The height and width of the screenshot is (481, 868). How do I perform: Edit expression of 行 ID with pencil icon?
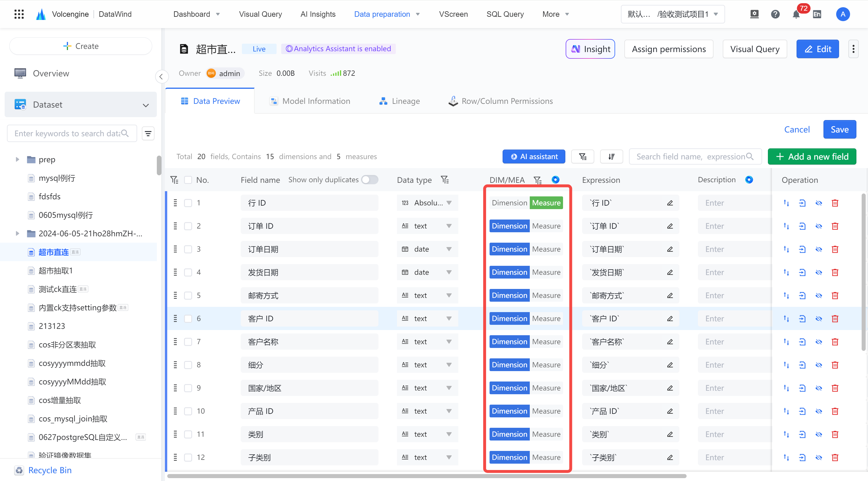click(x=670, y=203)
